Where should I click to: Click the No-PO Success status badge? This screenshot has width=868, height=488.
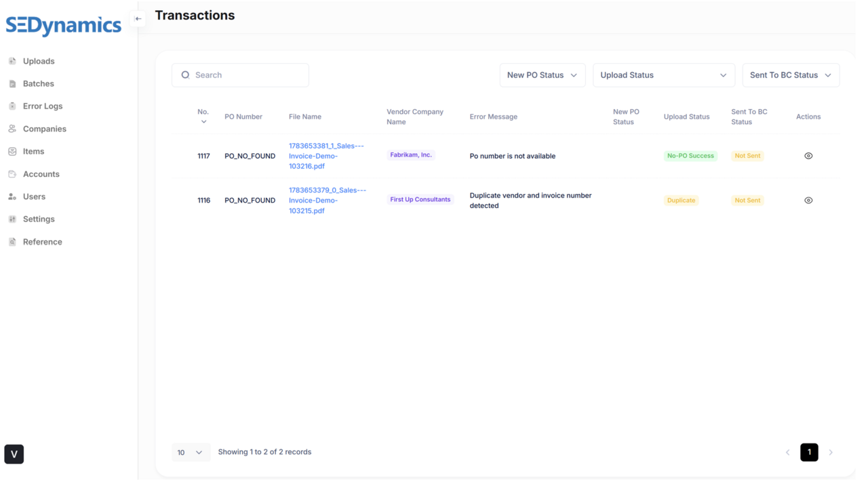690,156
